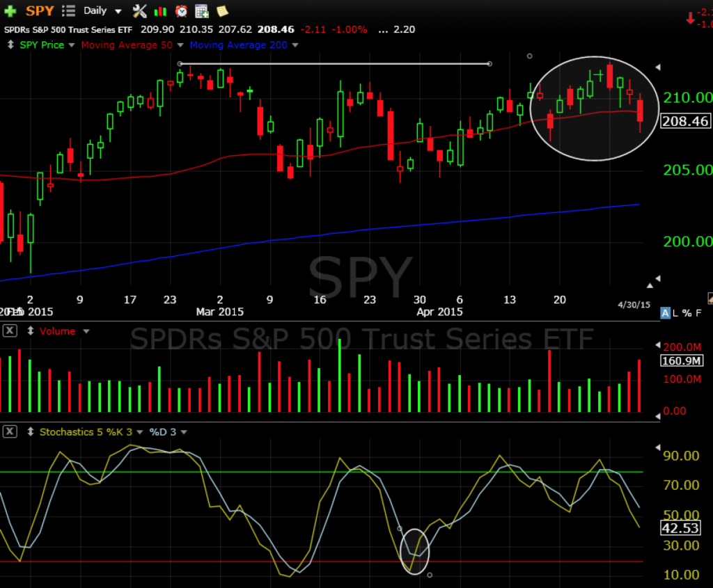Click the -1.00% percent change value
Image resolution: width=713 pixels, height=588 pixels.
[350, 29]
